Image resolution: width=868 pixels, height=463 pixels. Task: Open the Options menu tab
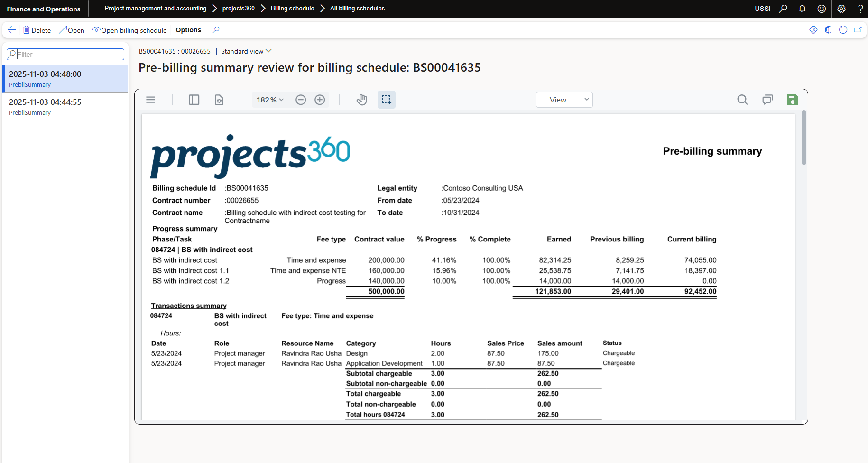click(188, 30)
